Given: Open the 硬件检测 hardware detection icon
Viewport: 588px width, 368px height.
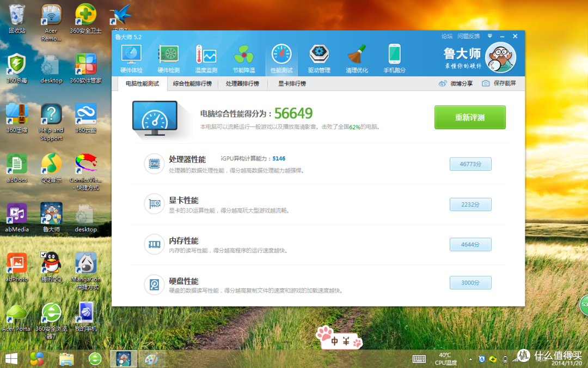Looking at the screenshot, I should pos(168,58).
